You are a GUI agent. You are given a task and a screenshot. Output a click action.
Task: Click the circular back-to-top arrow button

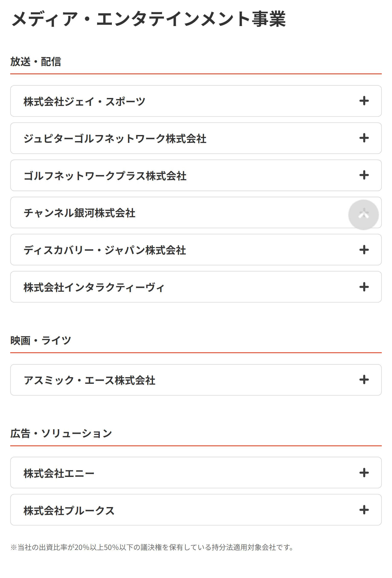(363, 215)
